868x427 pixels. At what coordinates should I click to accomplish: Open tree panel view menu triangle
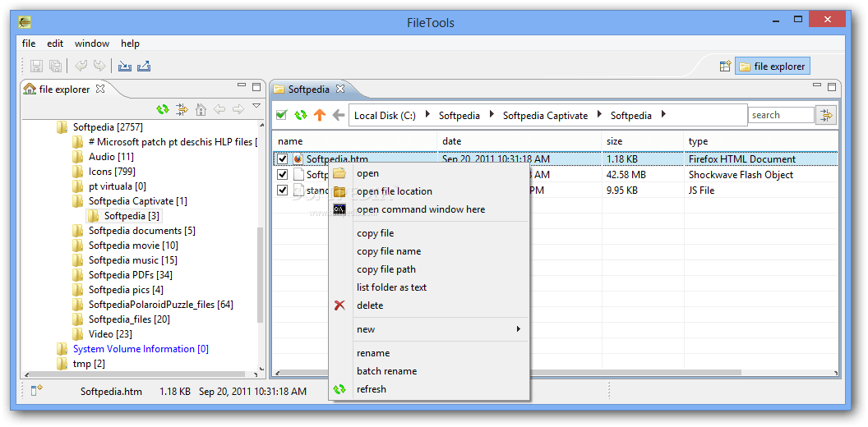(256, 105)
